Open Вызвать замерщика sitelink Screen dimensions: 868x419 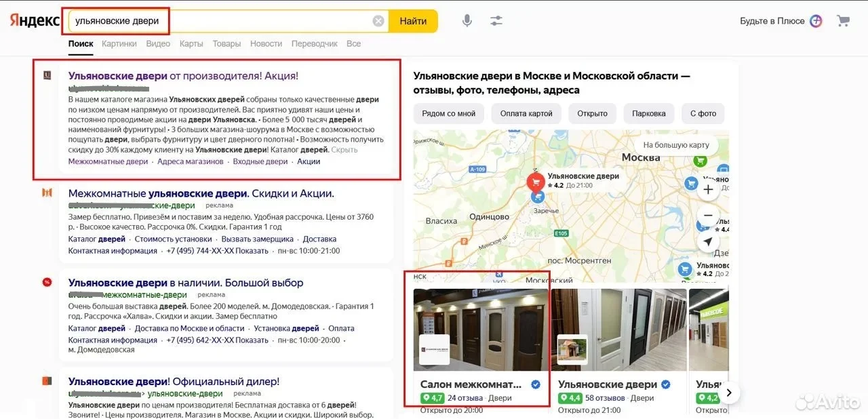pos(258,239)
